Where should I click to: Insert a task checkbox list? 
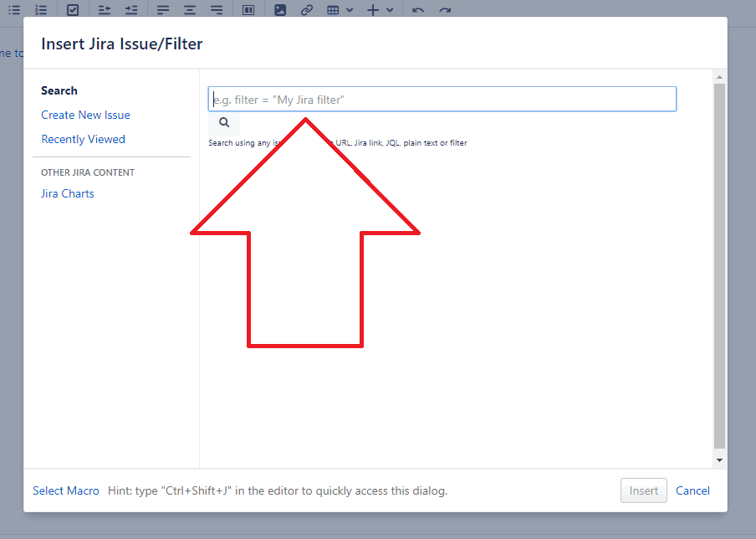click(71, 9)
